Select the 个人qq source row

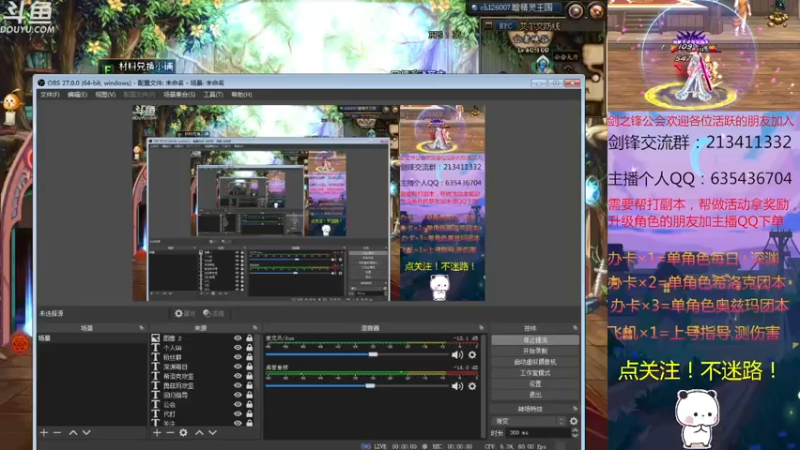pos(203,347)
